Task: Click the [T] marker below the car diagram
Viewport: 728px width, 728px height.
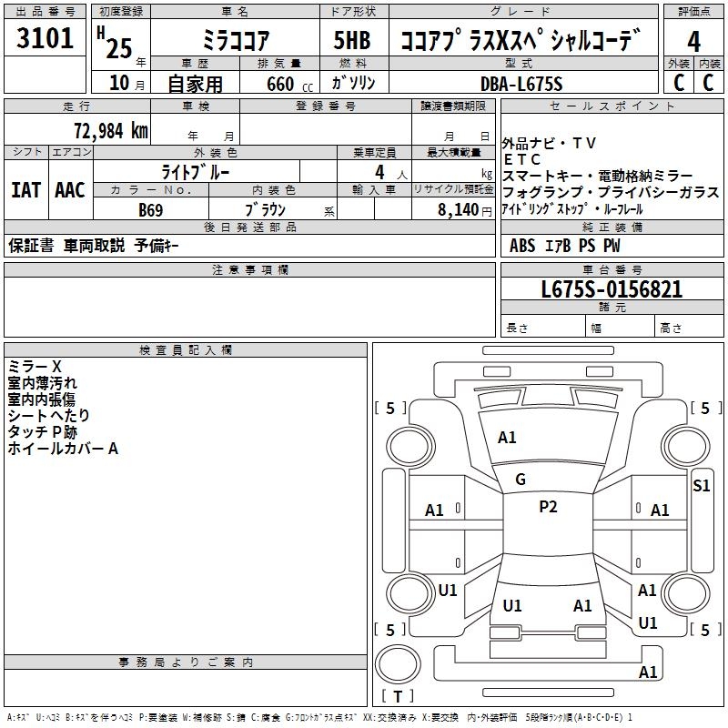Action: (x=397, y=697)
